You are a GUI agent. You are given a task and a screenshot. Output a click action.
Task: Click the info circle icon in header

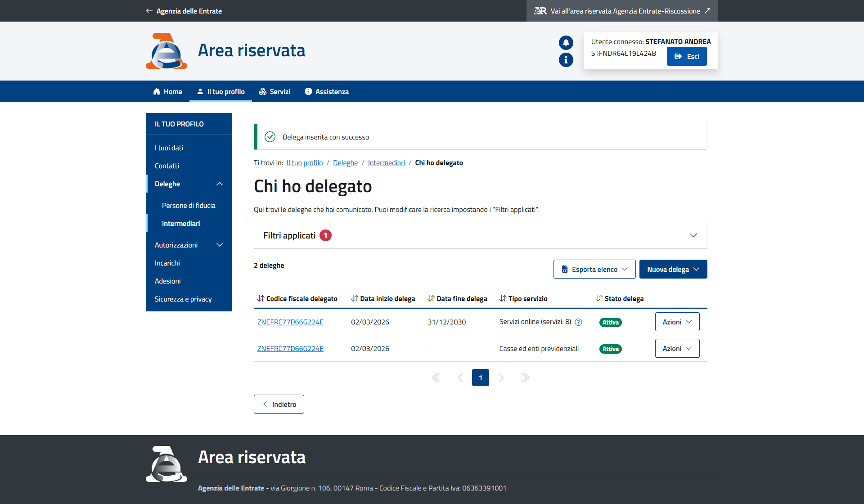[566, 60]
